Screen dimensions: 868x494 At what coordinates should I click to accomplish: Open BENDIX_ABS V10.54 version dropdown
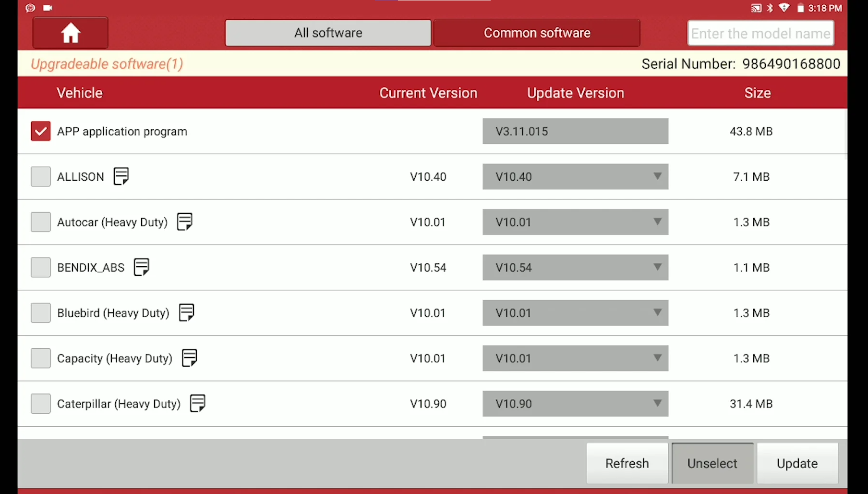(x=575, y=267)
